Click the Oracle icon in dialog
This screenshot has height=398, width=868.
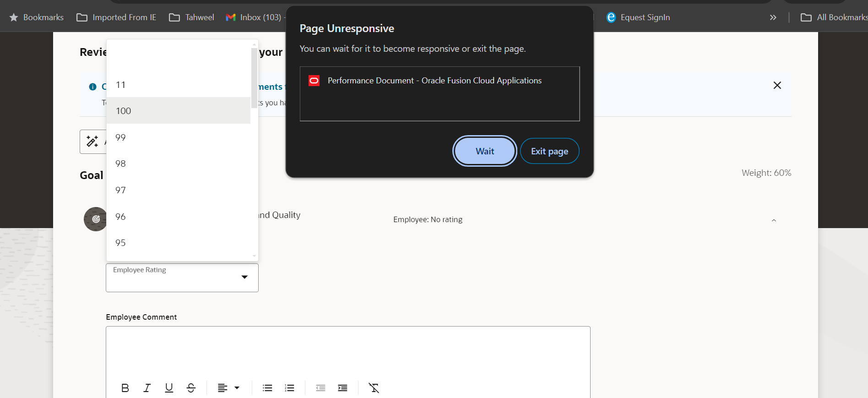pos(314,81)
